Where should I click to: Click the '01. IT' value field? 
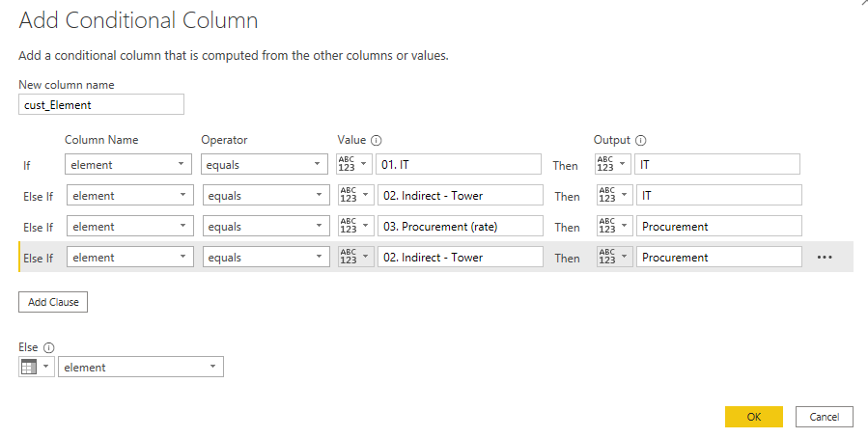click(x=459, y=164)
